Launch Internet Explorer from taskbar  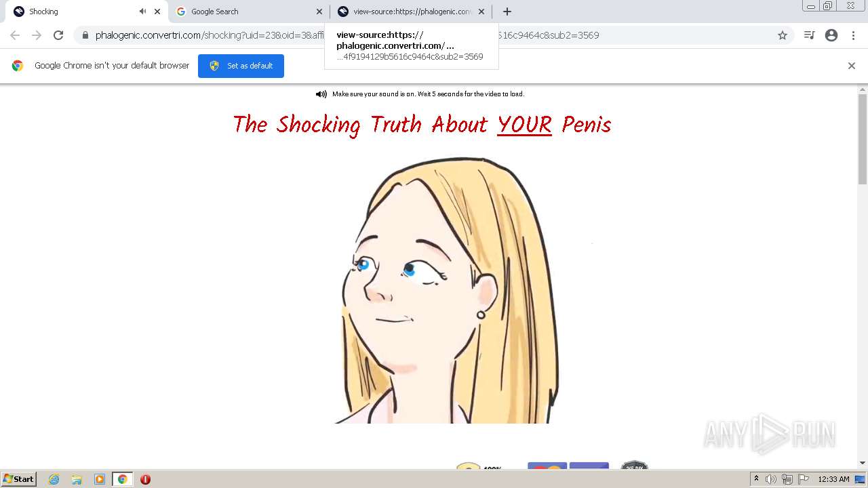click(x=54, y=479)
